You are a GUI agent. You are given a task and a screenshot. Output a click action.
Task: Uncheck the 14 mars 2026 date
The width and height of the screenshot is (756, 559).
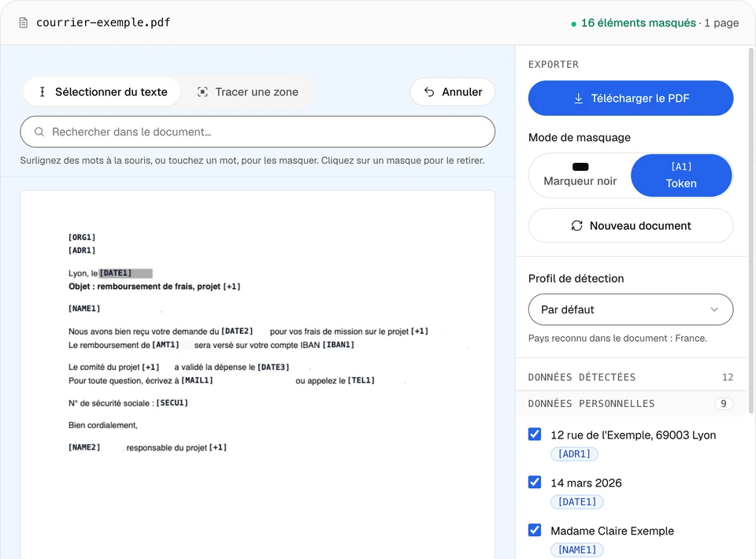pos(534,482)
